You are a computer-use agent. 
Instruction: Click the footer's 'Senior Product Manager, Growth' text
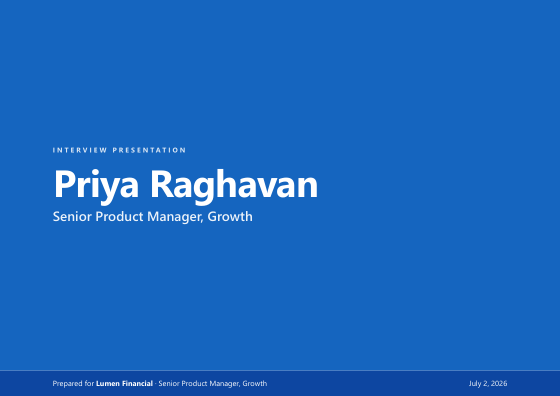pyautogui.click(x=212, y=384)
